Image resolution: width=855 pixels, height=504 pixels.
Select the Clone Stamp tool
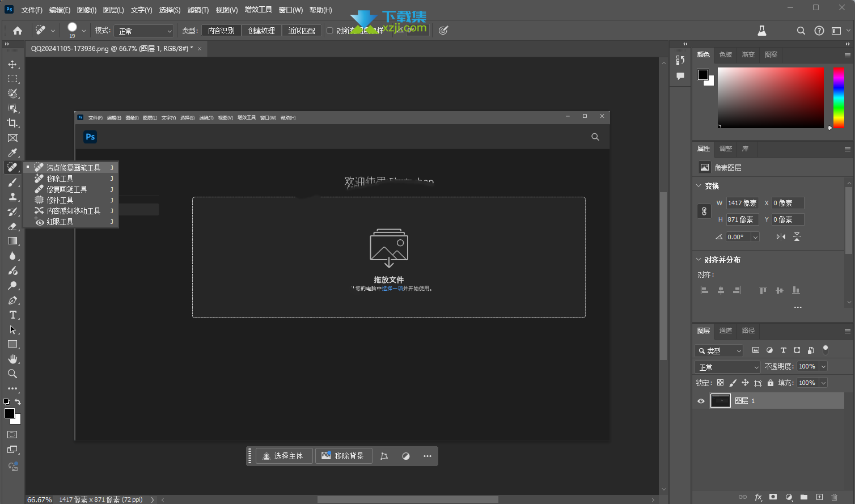tap(12, 197)
